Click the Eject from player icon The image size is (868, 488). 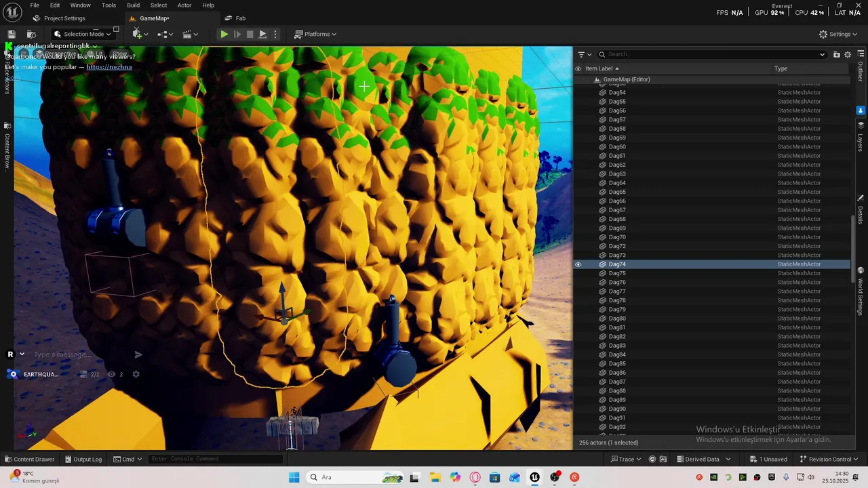[262, 34]
